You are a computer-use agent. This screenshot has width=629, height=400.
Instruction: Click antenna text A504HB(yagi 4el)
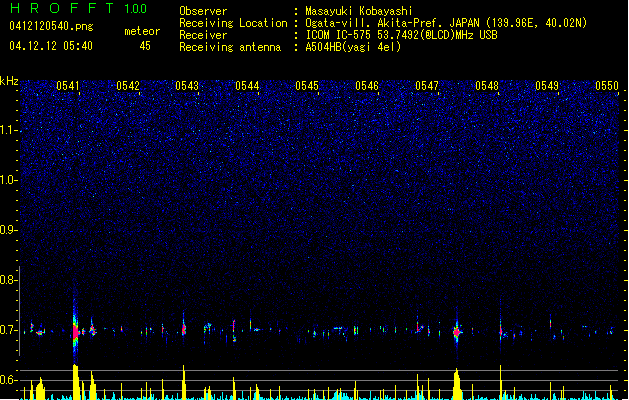click(x=353, y=47)
